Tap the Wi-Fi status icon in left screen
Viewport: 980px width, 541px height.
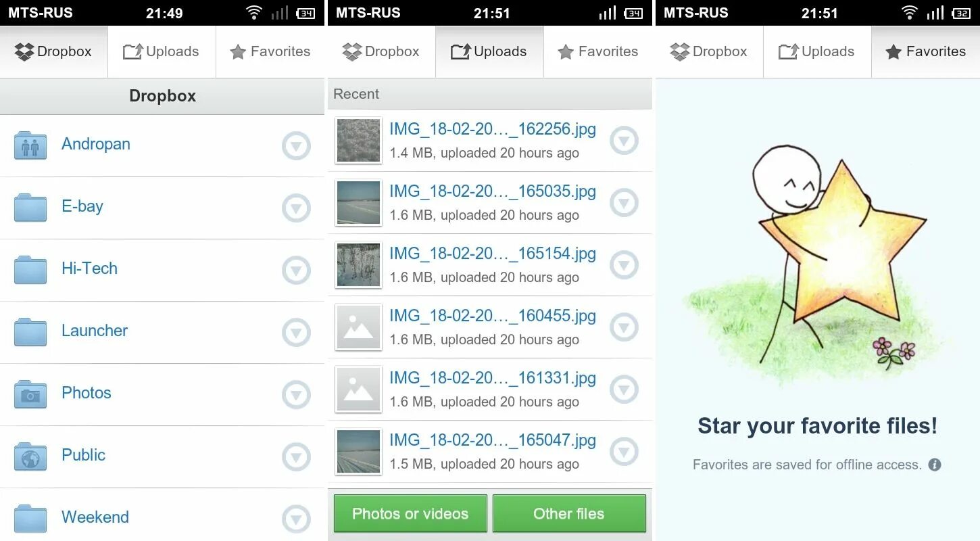click(254, 12)
